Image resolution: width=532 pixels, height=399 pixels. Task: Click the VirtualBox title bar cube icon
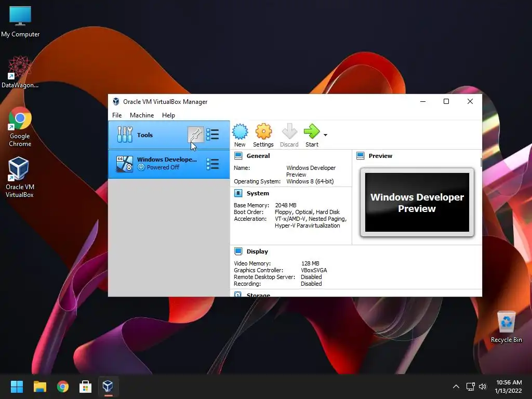pos(116,101)
